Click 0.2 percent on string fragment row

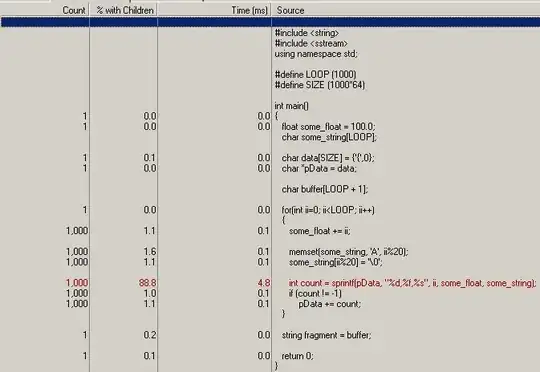coord(150,335)
